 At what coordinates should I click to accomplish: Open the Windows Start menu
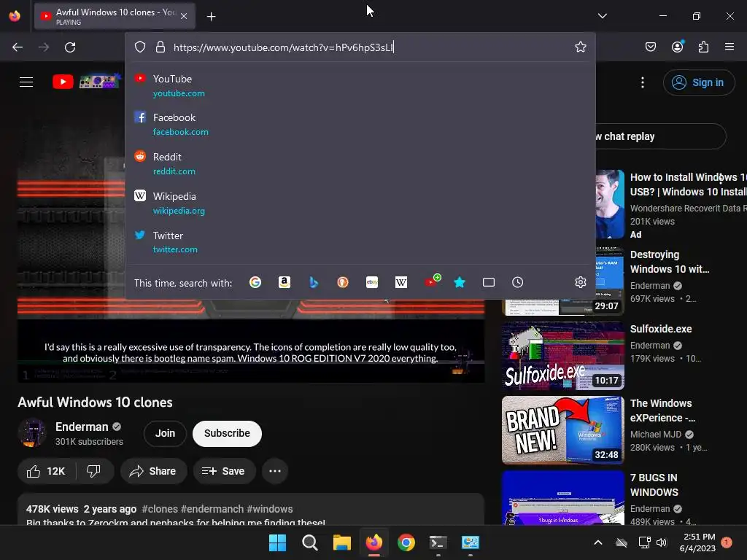tap(277, 542)
